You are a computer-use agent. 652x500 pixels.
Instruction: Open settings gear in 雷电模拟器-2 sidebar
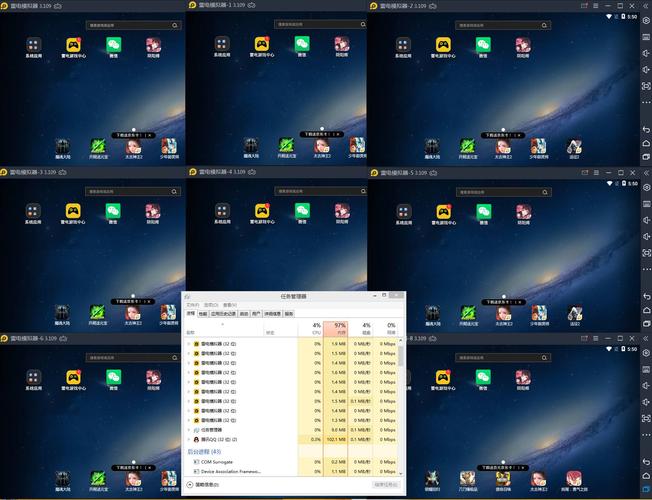tap(646, 21)
